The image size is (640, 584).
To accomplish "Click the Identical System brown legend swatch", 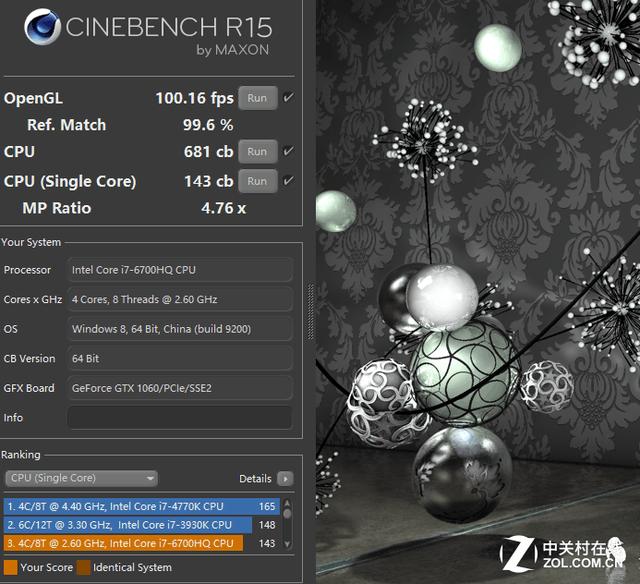I will (84, 568).
